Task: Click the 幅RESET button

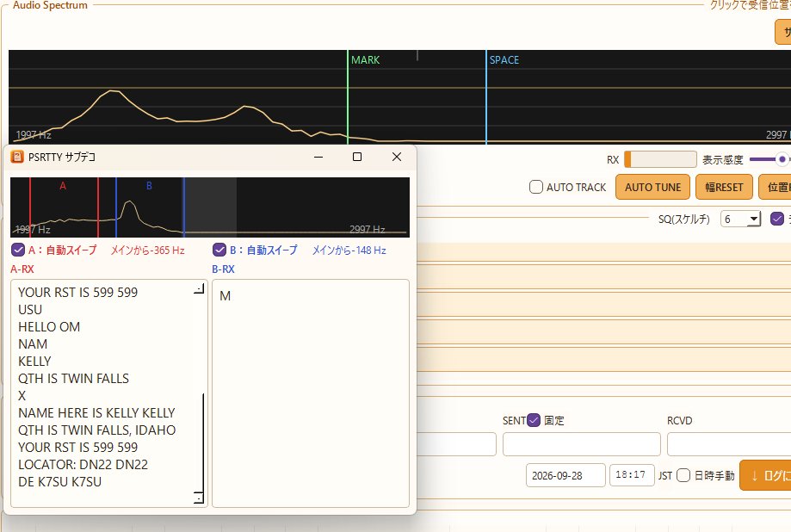Action: coord(724,188)
